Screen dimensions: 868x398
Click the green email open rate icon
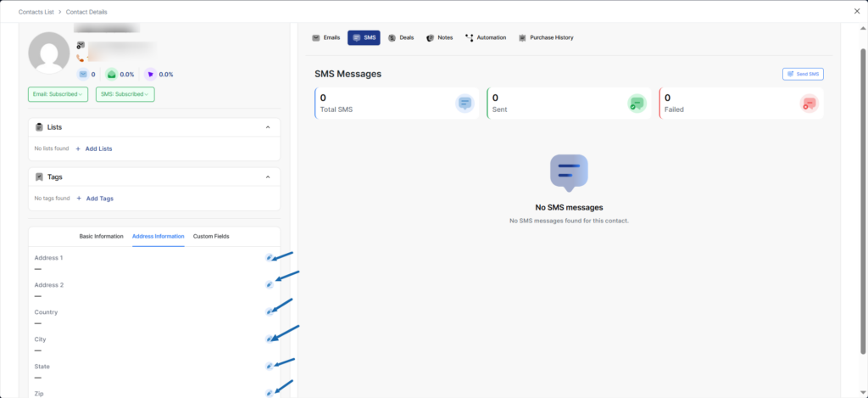(x=111, y=75)
